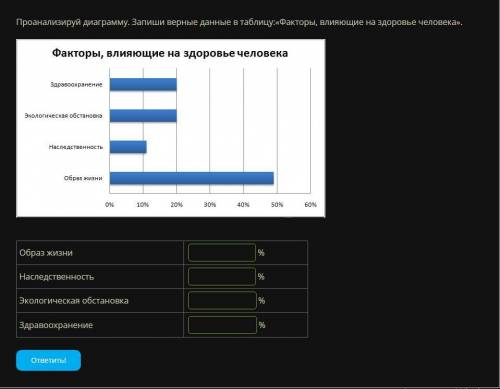
Task: Click the Наследственность bar in chart
Action: pyautogui.click(x=128, y=147)
